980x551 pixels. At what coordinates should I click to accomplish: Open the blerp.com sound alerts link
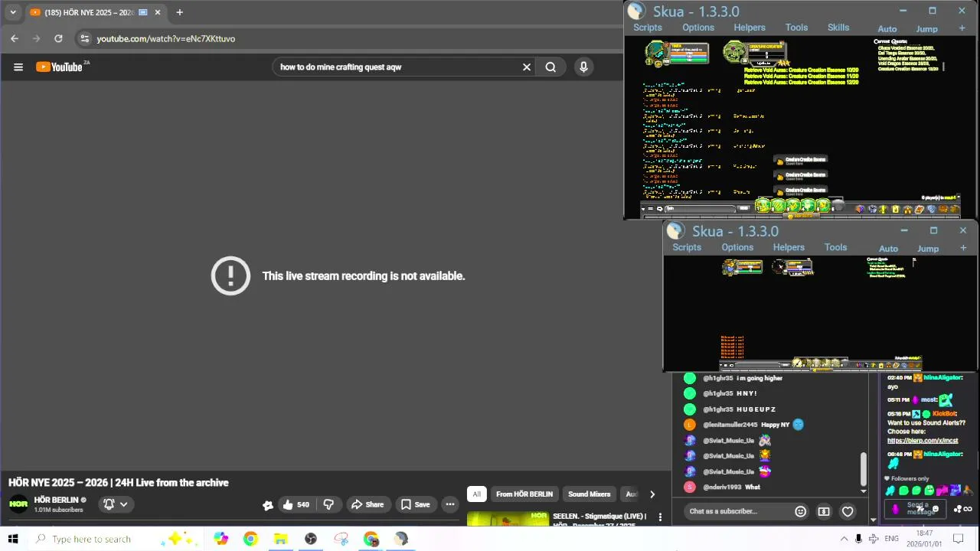pyautogui.click(x=923, y=440)
